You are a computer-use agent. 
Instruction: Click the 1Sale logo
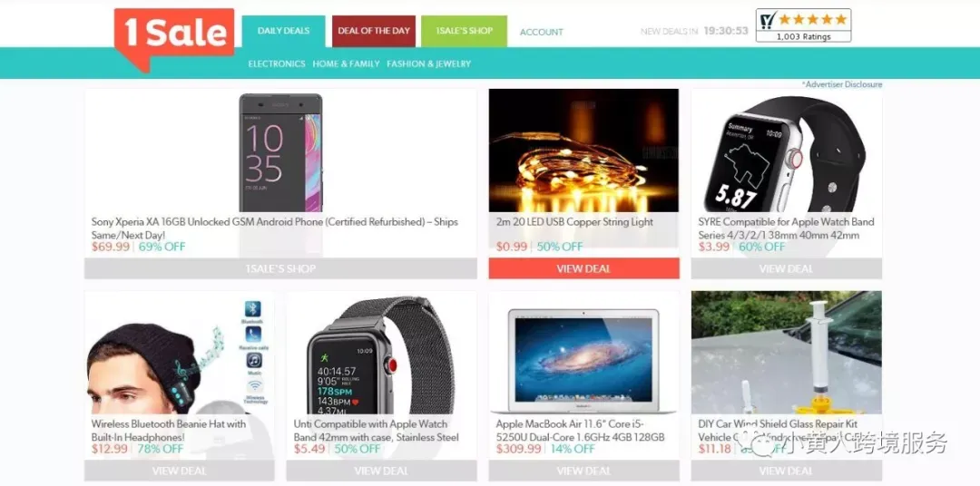[173, 37]
